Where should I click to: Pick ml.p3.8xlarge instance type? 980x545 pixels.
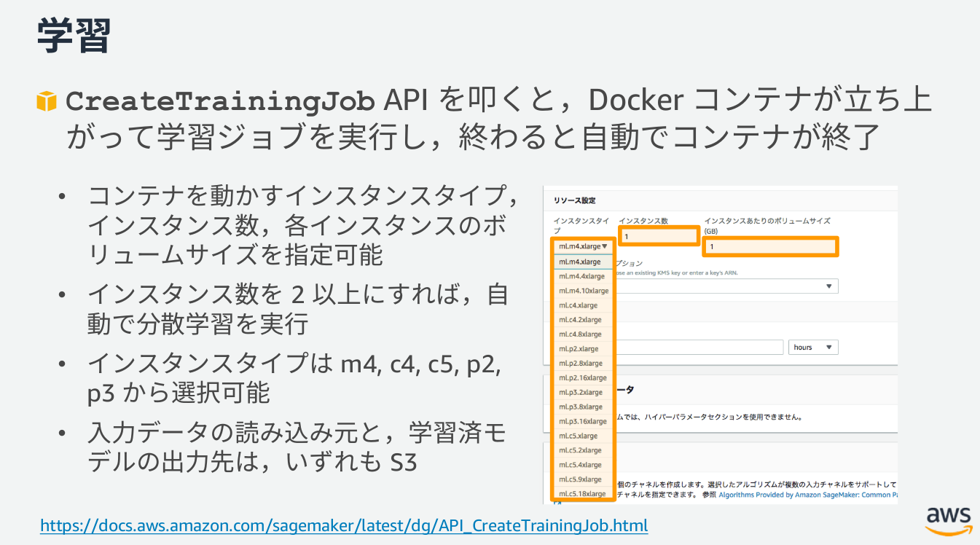click(583, 407)
